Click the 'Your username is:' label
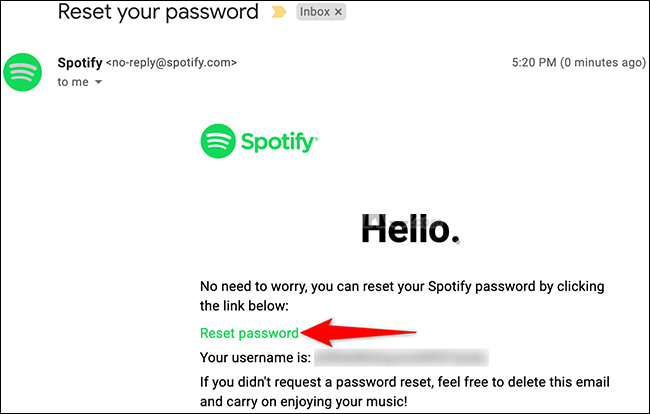 pyautogui.click(x=255, y=357)
